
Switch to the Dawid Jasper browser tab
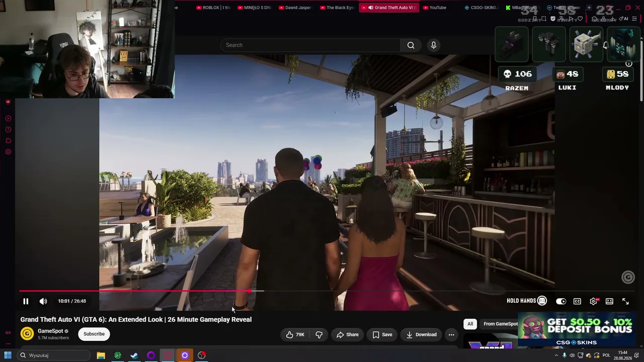coord(295,8)
